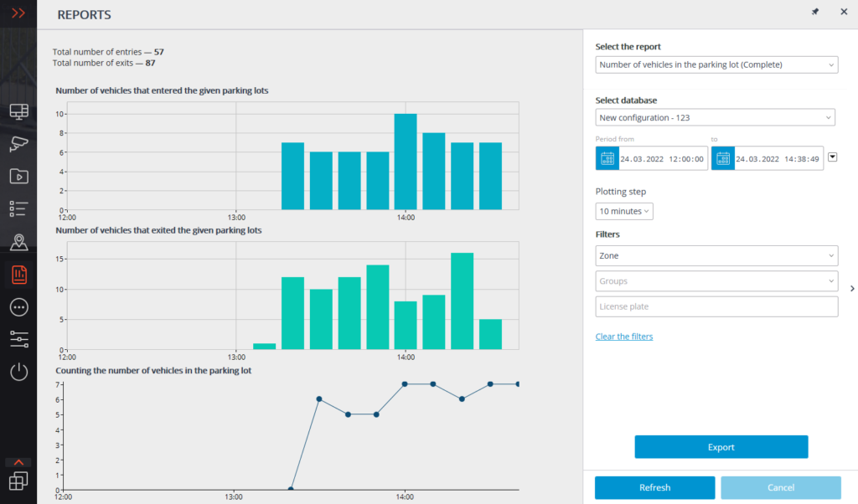Open the video archive folder icon
The image size is (858, 504).
(18, 176)
